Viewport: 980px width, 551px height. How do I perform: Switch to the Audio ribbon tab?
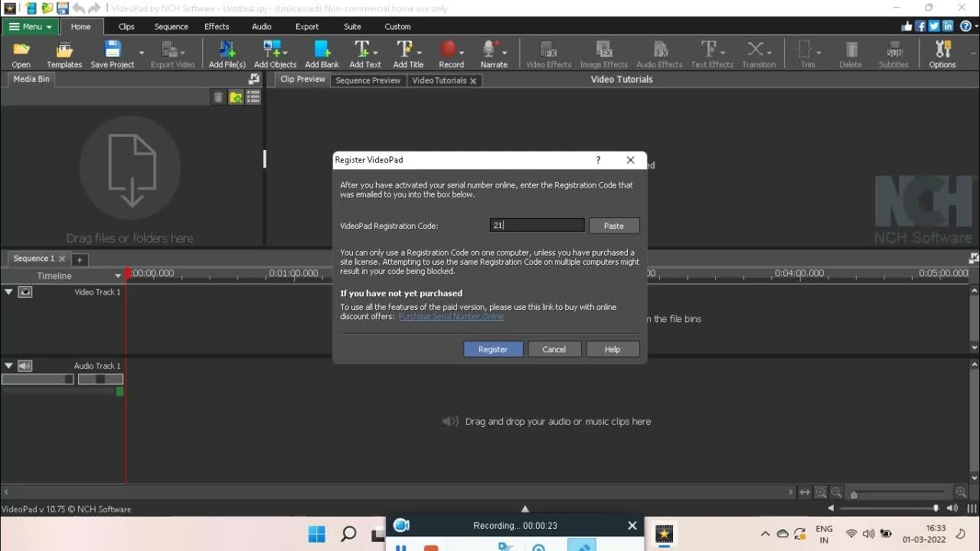[x=262, y=26]
